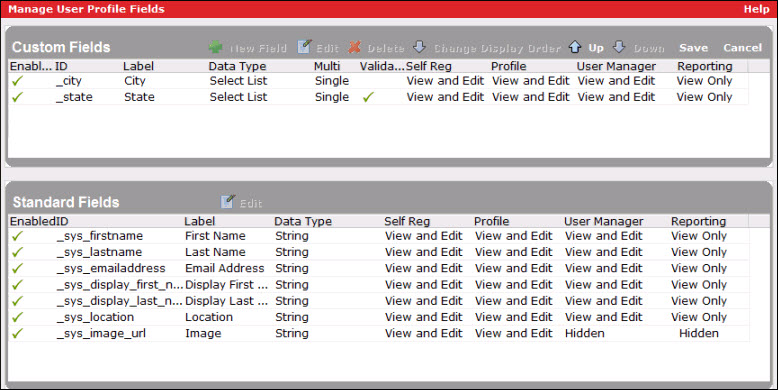Click the Save button
Viewport: 778px width, 390px height.
click(x=693, y=48)
